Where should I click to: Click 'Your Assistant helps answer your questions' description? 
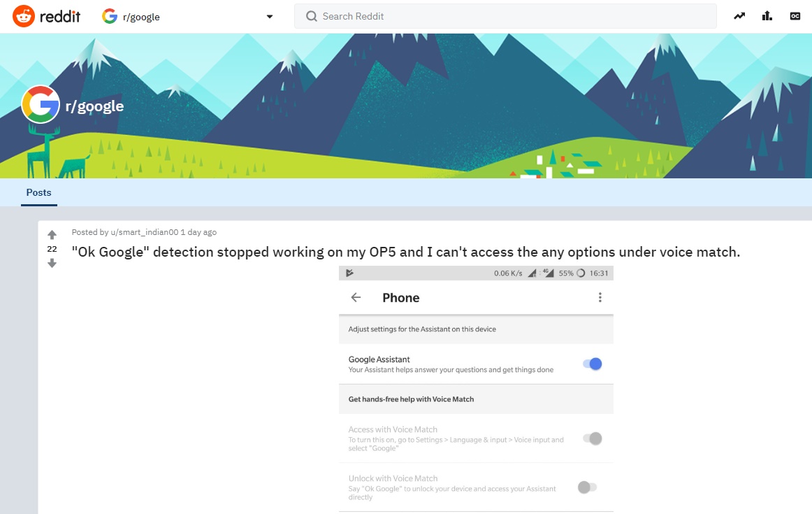pos(451,370)
